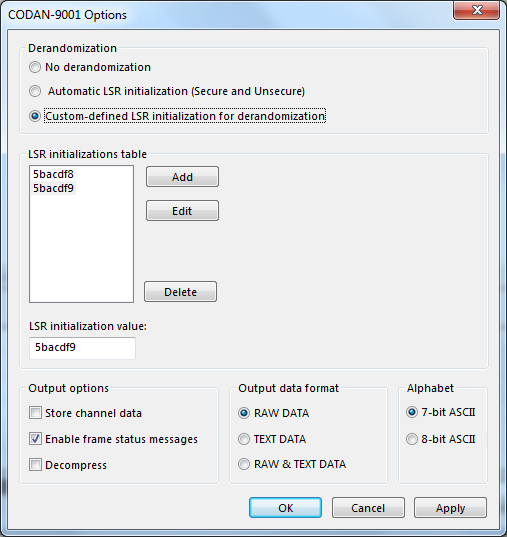Select 5bacdf8 entry in LSR table

53,174
